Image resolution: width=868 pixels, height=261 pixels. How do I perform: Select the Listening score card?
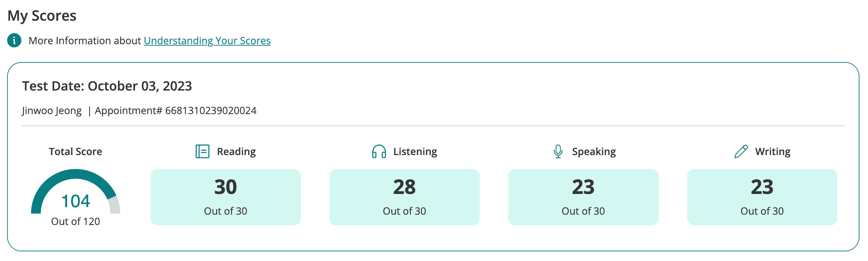(x=404, y=197)
